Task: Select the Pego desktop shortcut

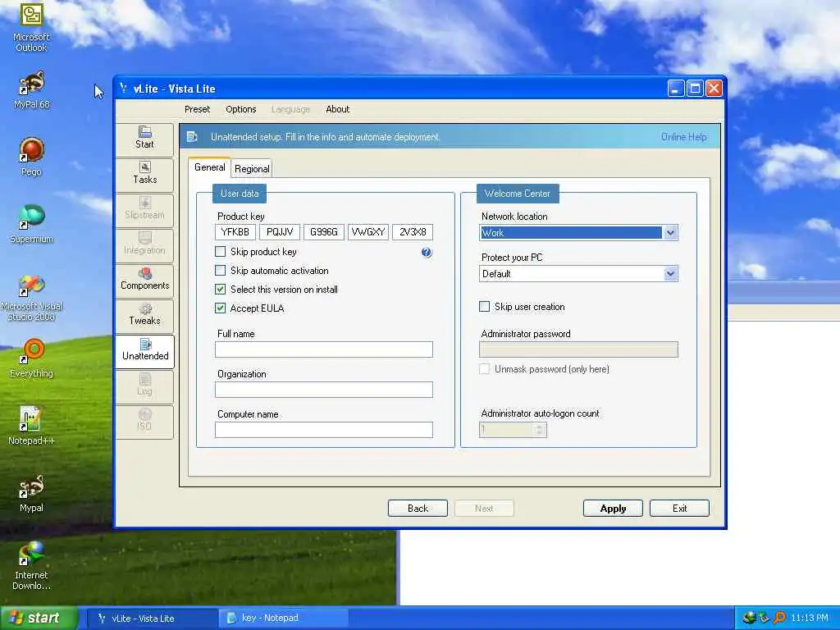Action: click(31, 157)
